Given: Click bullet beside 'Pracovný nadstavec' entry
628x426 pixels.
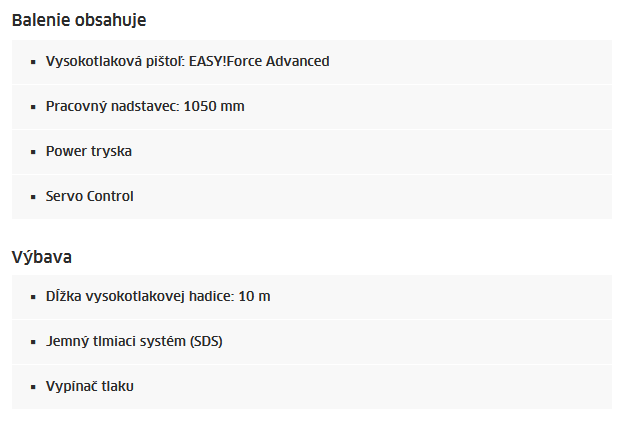Looking at the screenshot, I should pos(33,107).
